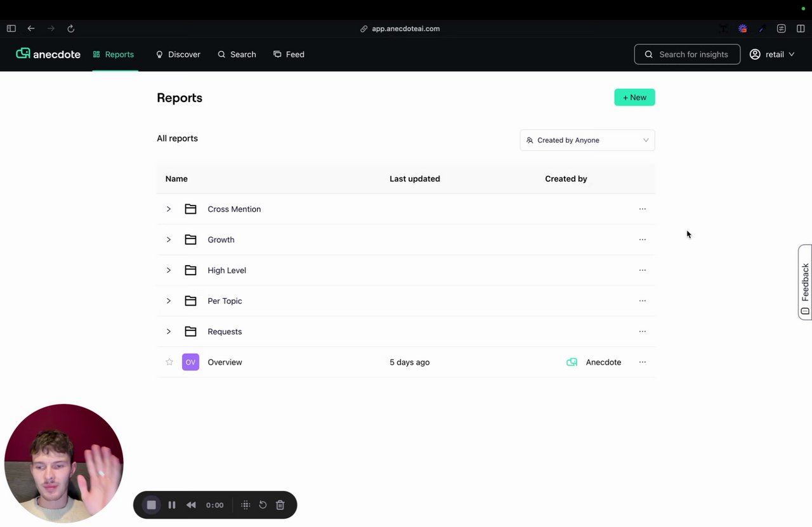Click the High Level folder icon

coord(190,270)
